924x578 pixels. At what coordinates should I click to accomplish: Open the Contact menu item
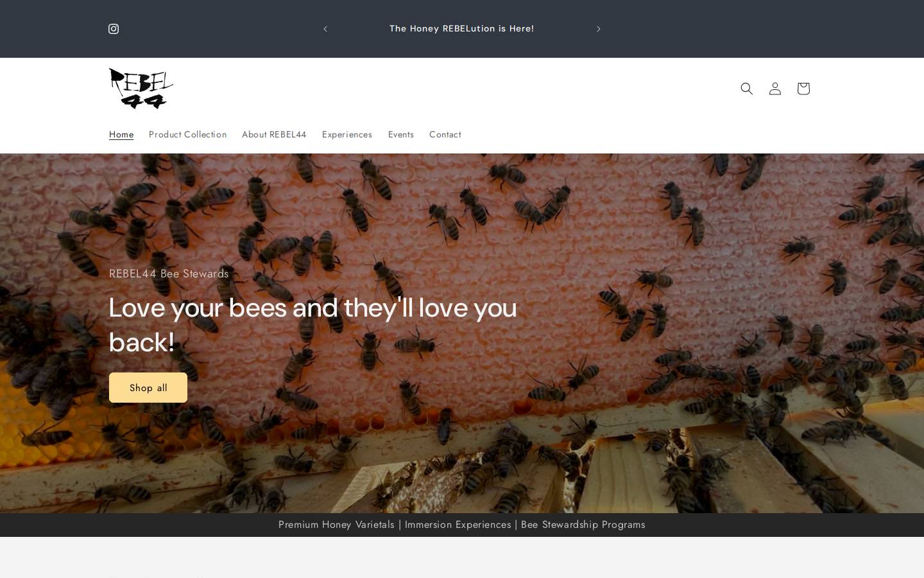pyautogui.click(x=445, y=134)
